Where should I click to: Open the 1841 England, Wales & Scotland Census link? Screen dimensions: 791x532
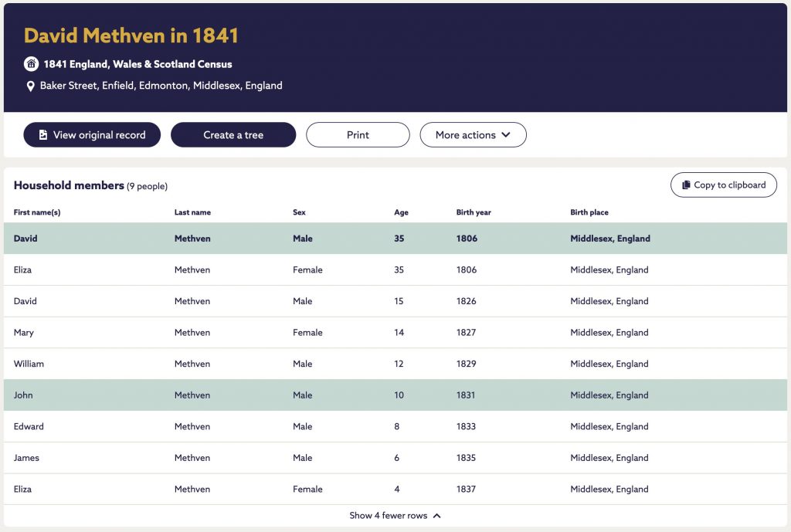137,64
